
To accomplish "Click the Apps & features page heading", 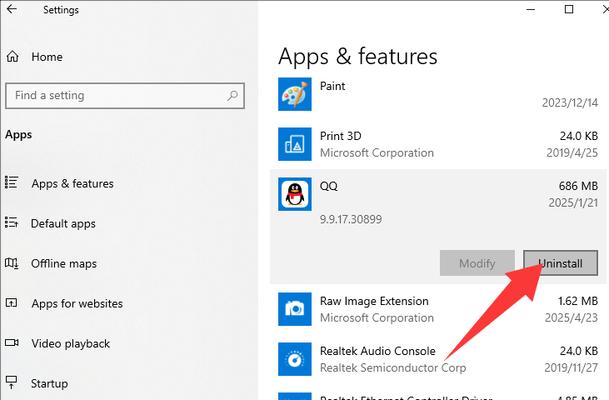I will 358,57.
